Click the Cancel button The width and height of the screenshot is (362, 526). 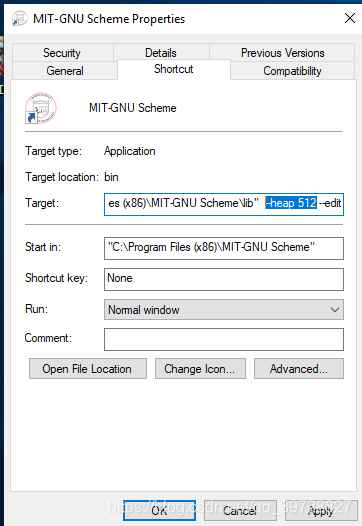240,510
